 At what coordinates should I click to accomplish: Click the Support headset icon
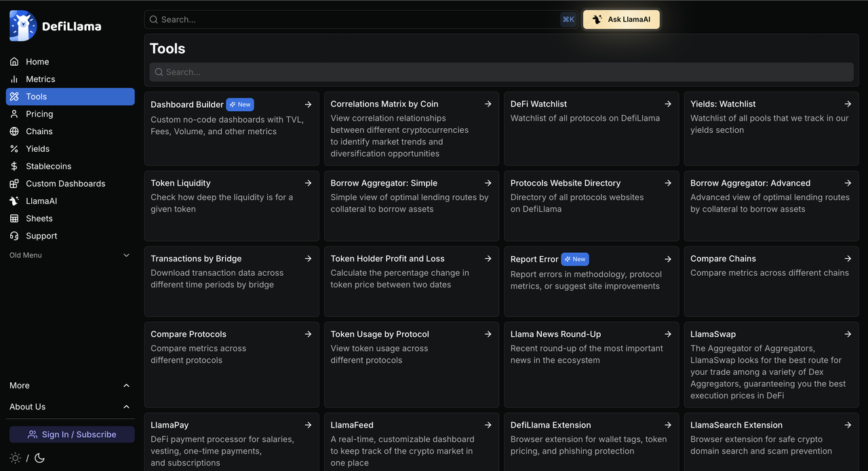tap(14, 236)
